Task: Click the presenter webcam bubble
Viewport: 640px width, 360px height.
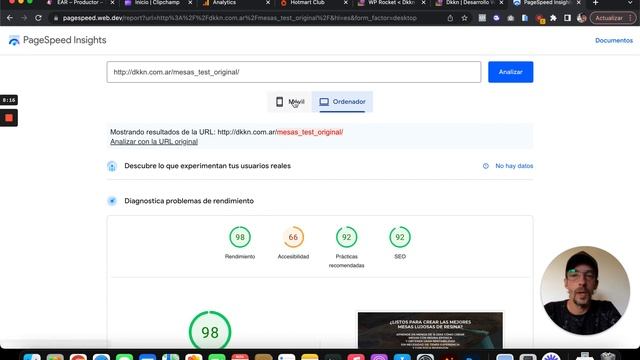Action: (x=585, y=290)
